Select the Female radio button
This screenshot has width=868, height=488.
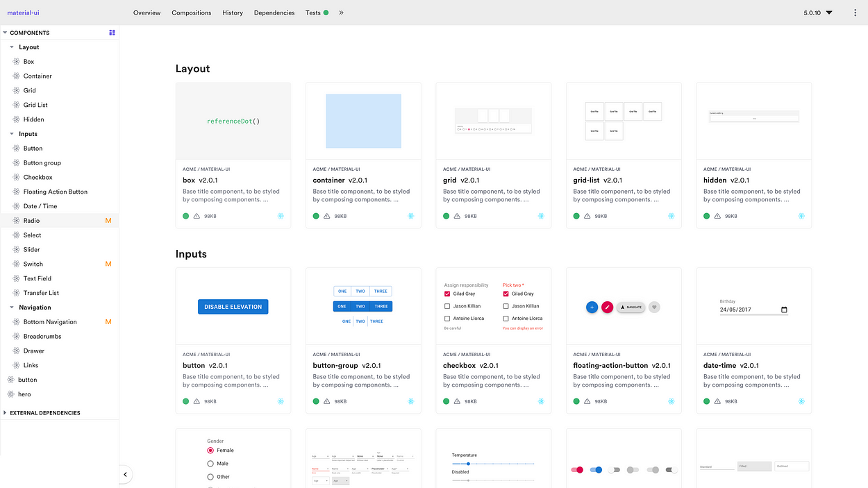(210, 451)
